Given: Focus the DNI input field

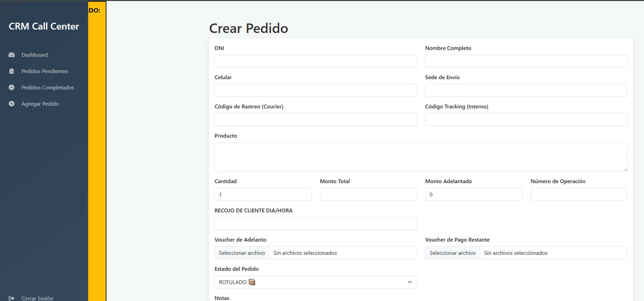Looking at the screenshot, I should click(x=315, y=61).
